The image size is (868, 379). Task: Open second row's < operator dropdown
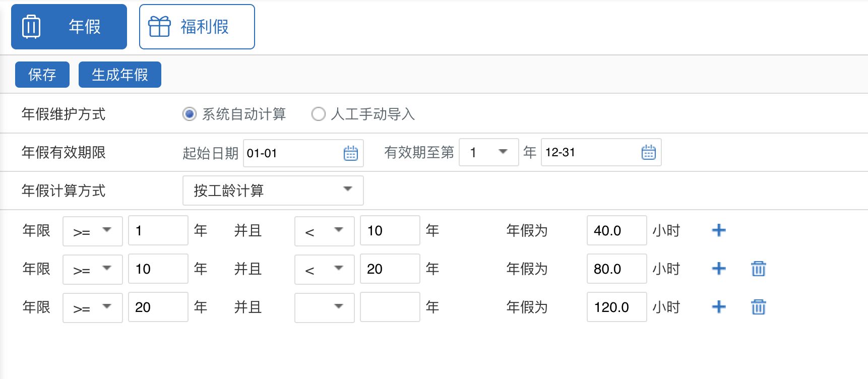pos(324,269)
